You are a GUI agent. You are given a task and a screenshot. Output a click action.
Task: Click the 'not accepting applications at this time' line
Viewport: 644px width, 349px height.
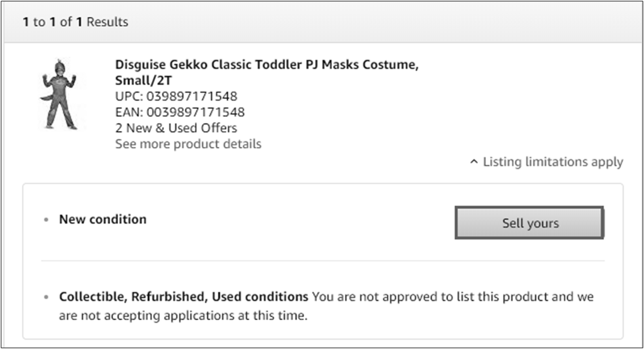183,316
